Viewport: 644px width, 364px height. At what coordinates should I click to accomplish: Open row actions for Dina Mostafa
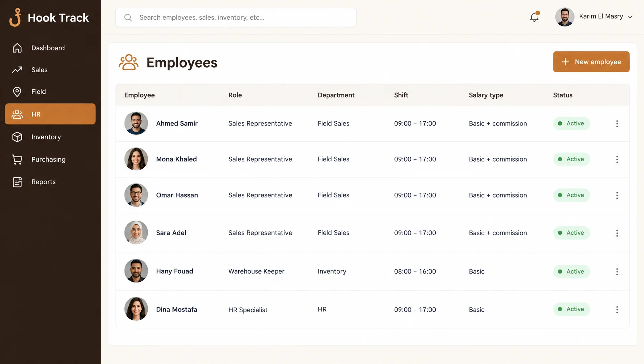[x=617, y=310]
